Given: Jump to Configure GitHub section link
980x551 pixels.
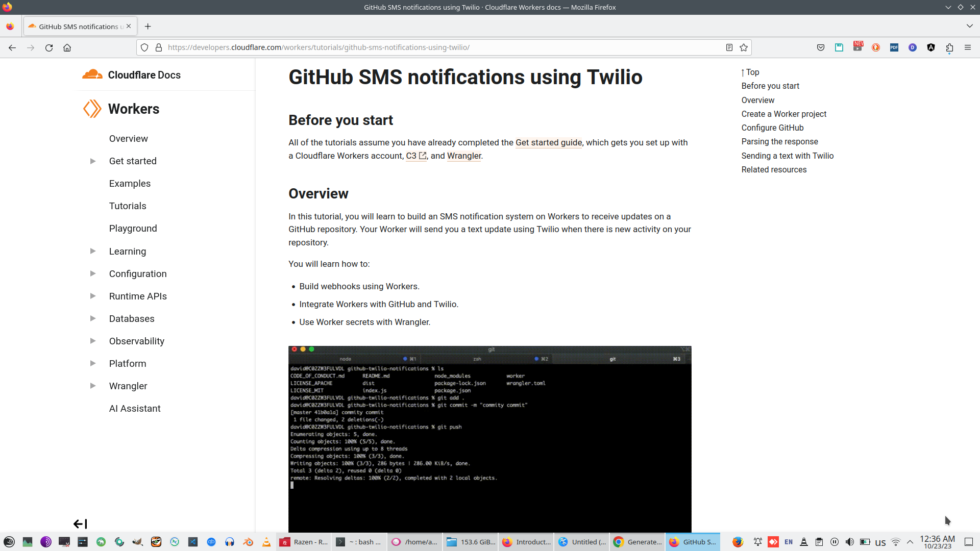Looking at the screenshot, I should (772, 128).
